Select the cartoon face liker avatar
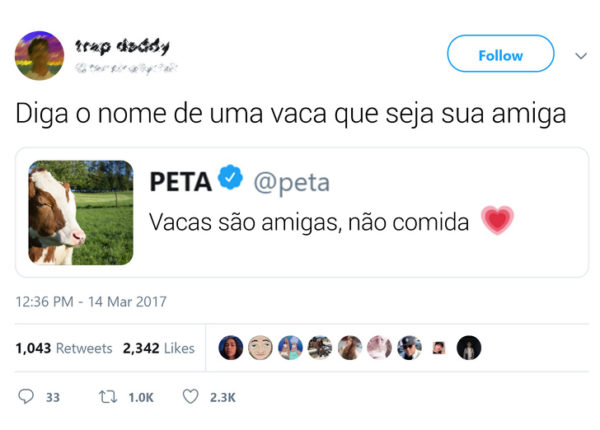This screenshot has height=430, width=600. [260, 348]
